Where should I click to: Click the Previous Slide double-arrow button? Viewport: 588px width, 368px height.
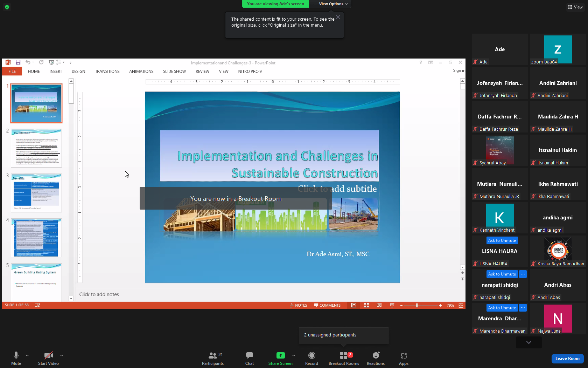pyautogui.click(x=462, y=273)
